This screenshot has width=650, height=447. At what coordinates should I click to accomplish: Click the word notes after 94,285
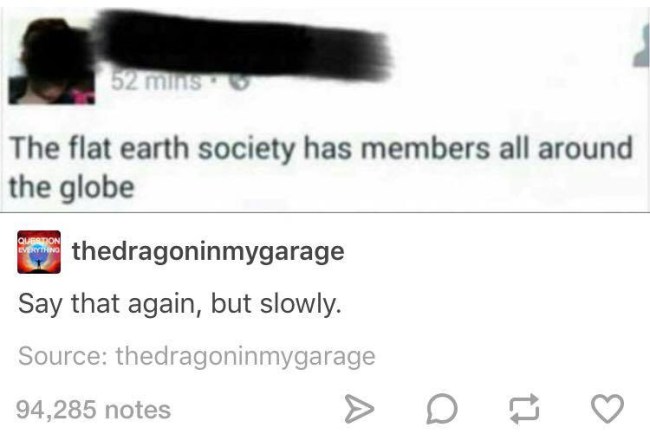pos(138,410)
